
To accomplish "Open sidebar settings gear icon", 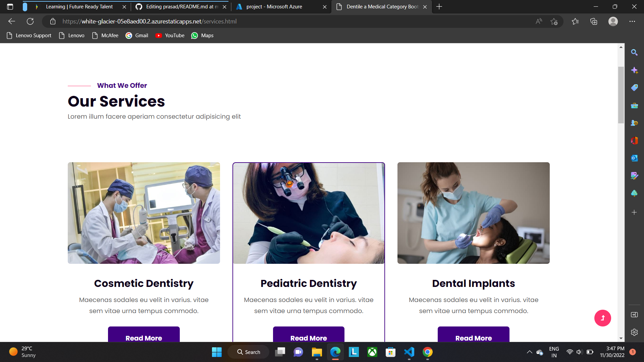I will click(634, 332).
